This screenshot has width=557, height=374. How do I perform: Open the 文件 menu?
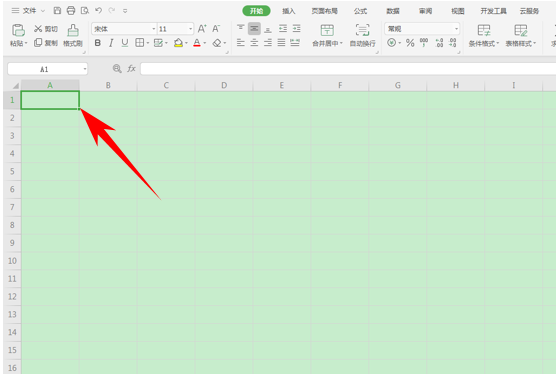[x=30, y=11]
